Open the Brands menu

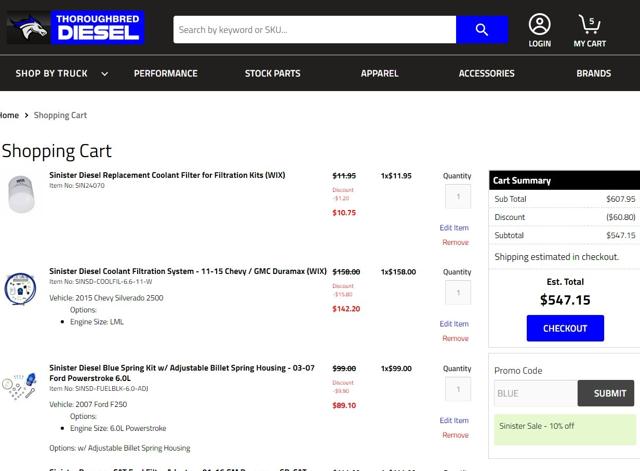pyautogui.click(x=593, y=73)
